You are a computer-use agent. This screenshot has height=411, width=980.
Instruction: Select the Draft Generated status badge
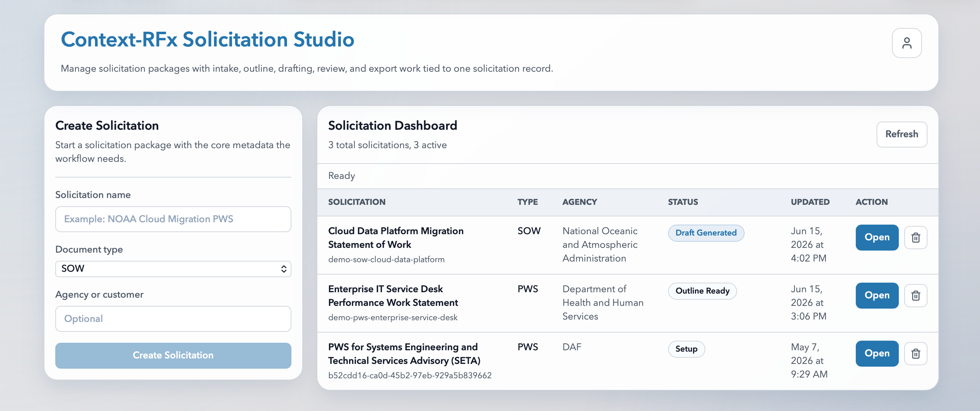click(706, 233)
